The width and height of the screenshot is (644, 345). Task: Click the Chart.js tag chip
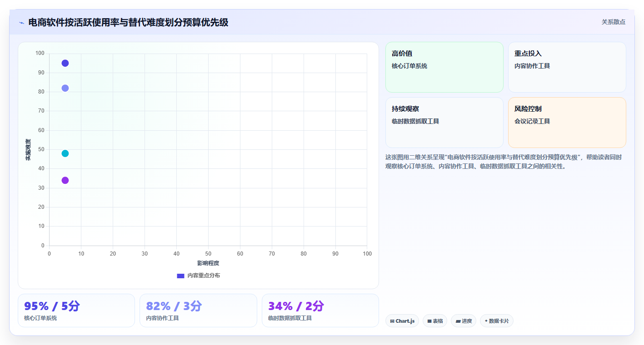coord(402,321)
